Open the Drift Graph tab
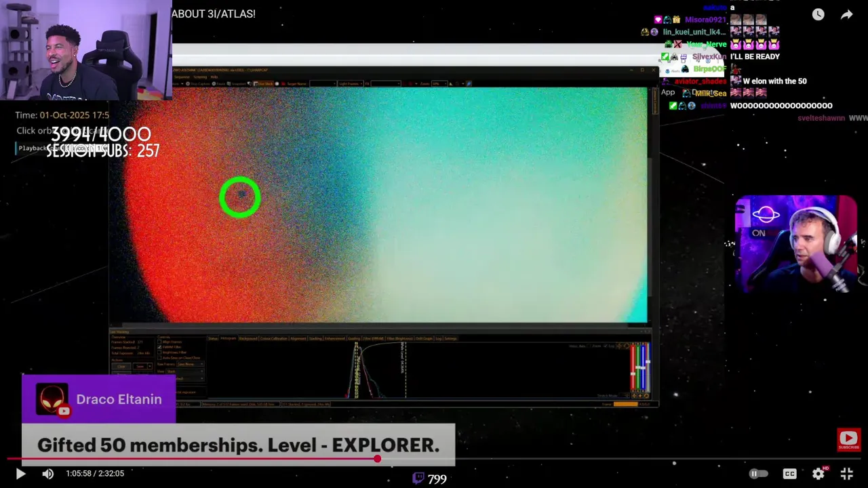Image resolution: width=868 pixels, height=488 pixels. pos(424,338)
